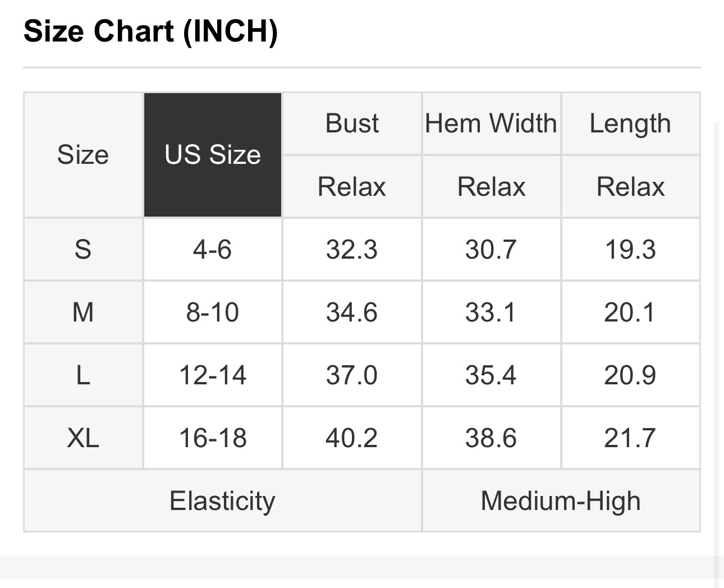Click the Size Chart (INCH) heading
Viewport: 724px width, 588px height.
(x=150, y=31)
